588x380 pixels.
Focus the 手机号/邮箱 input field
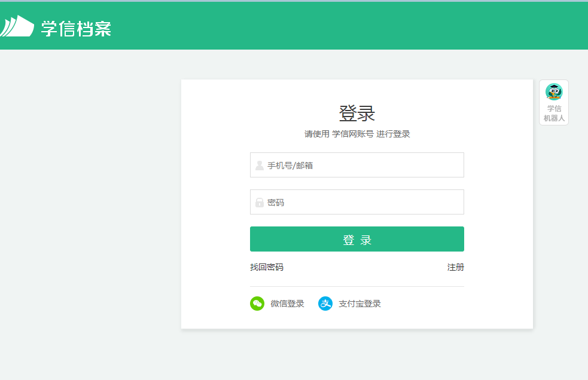coord(357,164)
